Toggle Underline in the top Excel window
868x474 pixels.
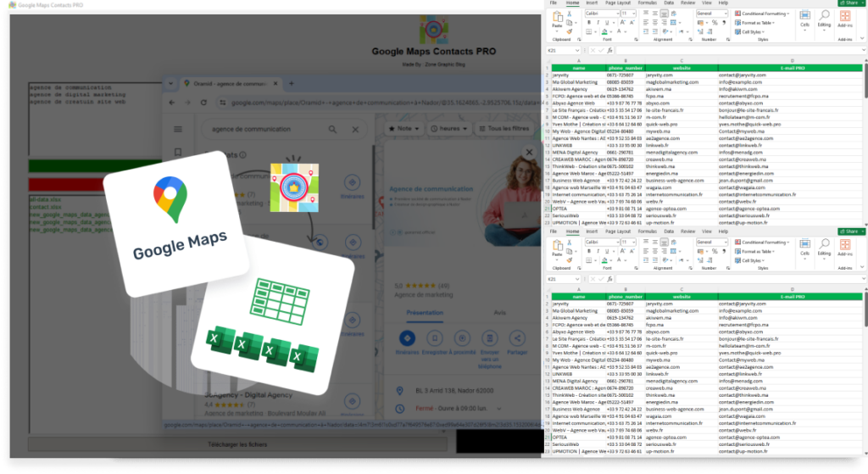pyautogui.click(x=607, y=23)
